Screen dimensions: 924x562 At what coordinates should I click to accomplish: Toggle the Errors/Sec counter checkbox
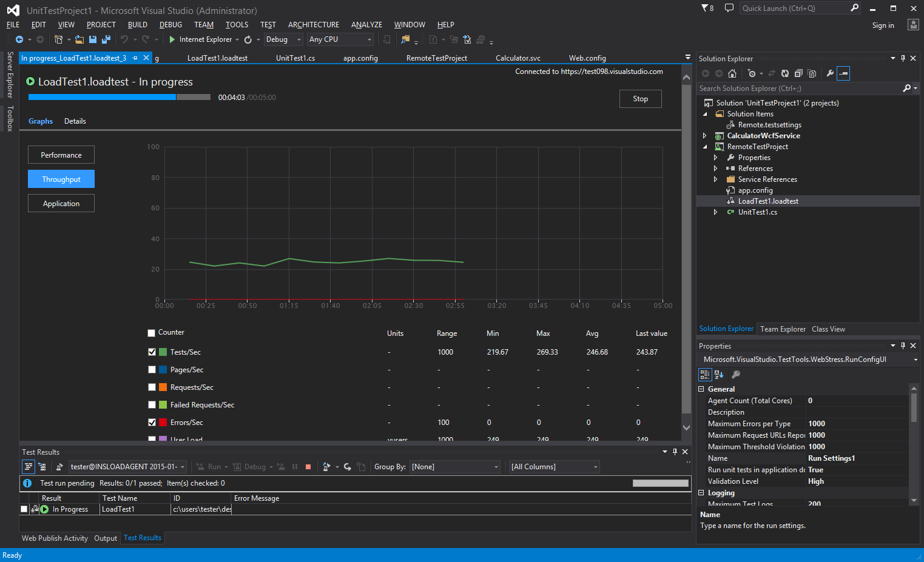click(x=152, y=422)
